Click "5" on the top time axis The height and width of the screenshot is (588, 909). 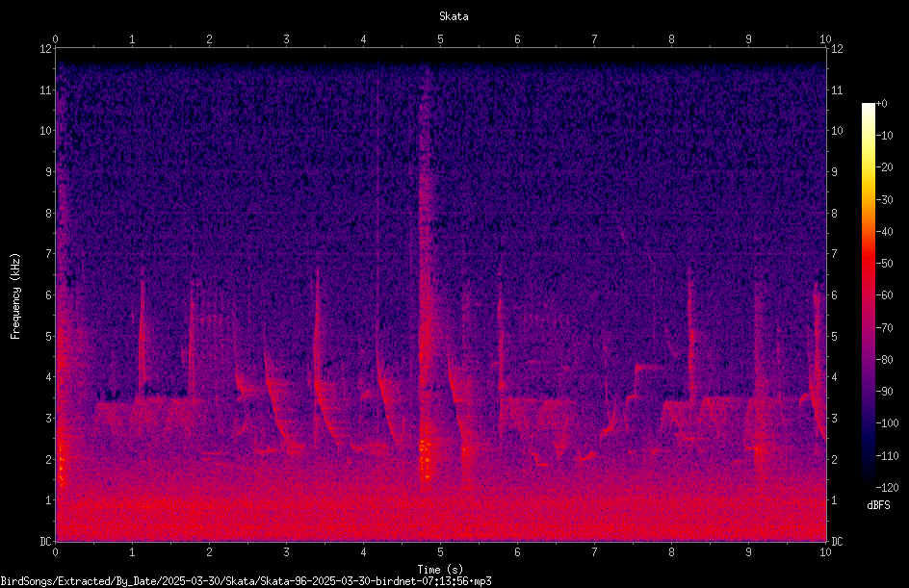pos(441,39)
